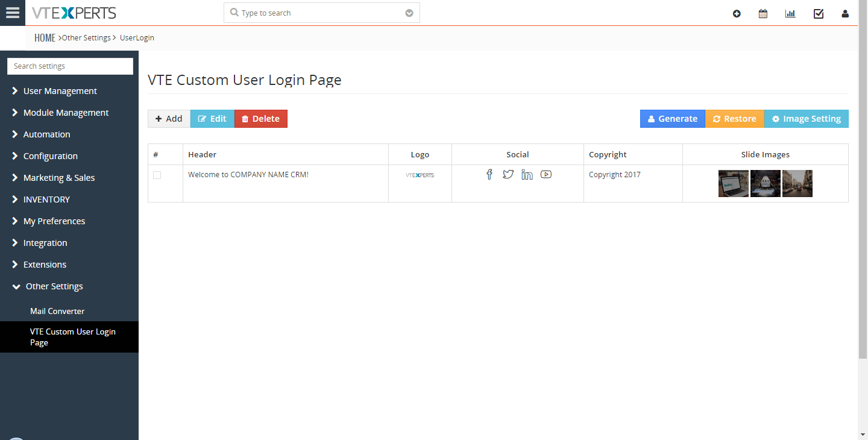Click the tasks checklist icon in top bar
Image resolution: width=868 pixels, height=440 pixels.
818,13
